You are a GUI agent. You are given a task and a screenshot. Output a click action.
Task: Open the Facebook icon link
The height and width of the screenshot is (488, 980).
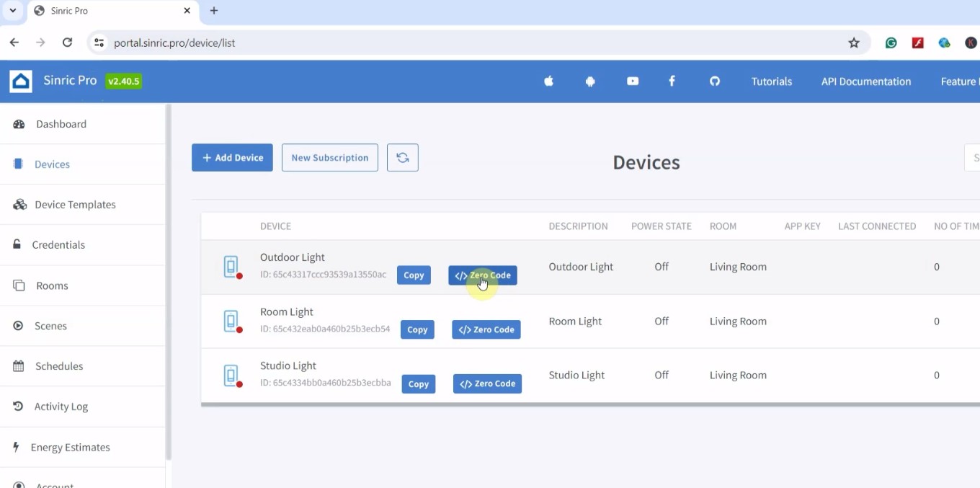point(672,81)
